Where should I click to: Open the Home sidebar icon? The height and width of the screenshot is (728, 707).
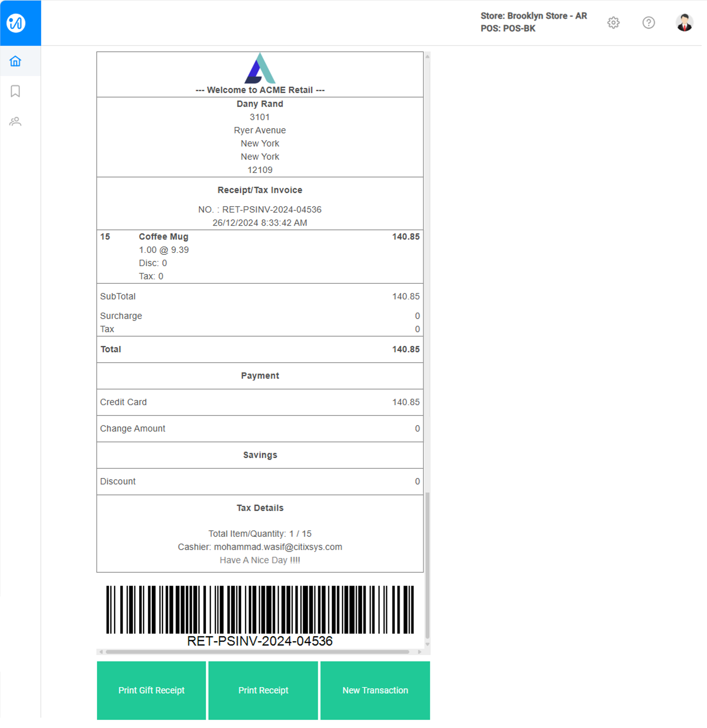(16, 61)
